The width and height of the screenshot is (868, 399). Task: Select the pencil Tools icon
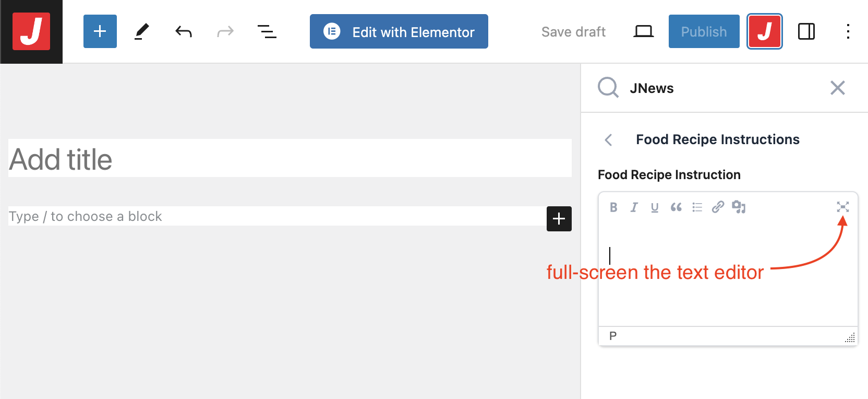[x=141, y=31]
